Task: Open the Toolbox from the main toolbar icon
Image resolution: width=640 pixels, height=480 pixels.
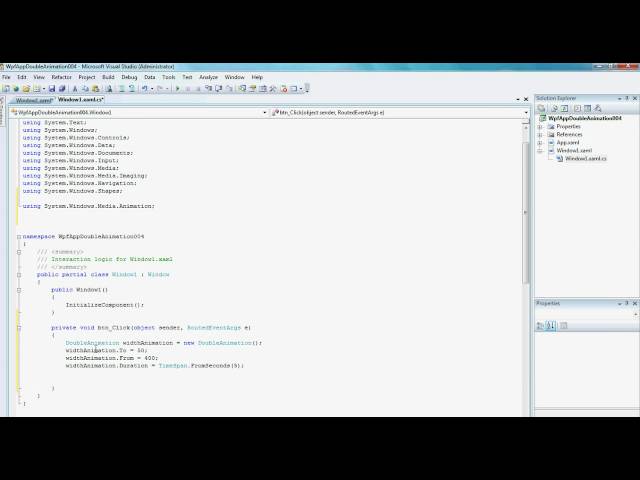Action: pyautogui.click(x=273, y=88)
